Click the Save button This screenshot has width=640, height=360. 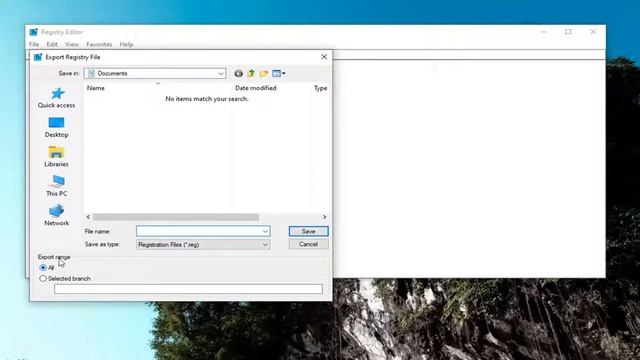point(308,231)
